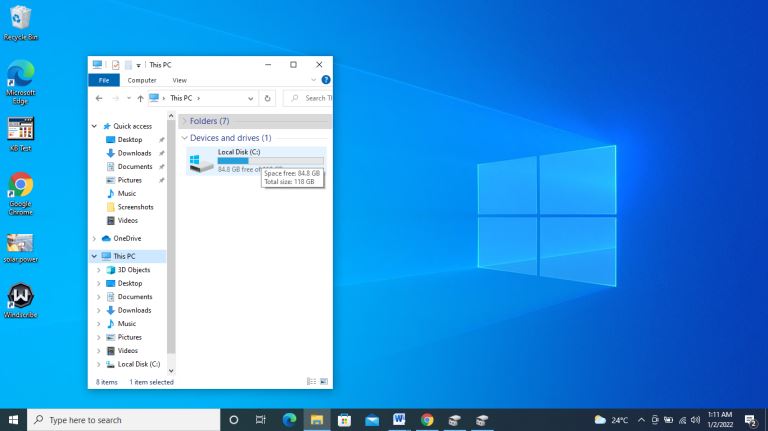The width and height of the screenshot is (768, 431).
Task: Go back using the back arrow
Action: point(99,98)
